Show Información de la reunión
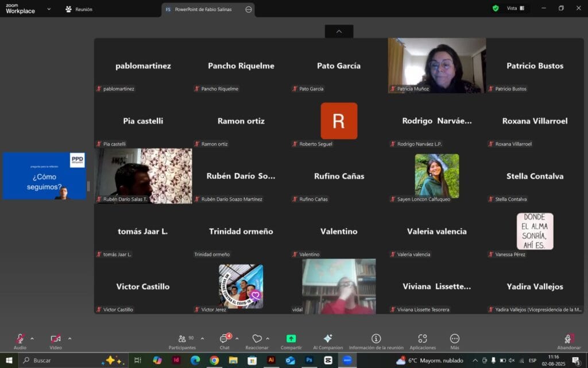The width and height of the screenshot is (588, 368). click(x=376, y=342)
